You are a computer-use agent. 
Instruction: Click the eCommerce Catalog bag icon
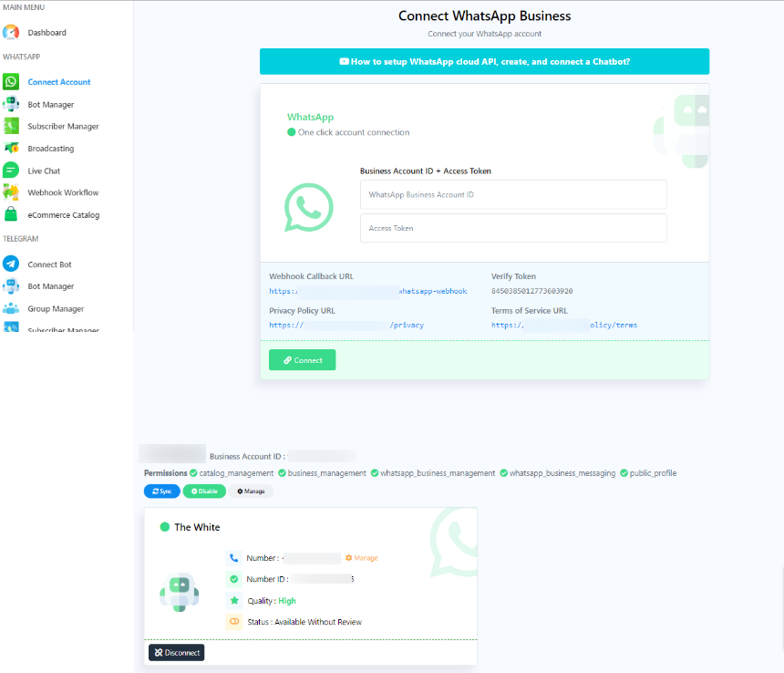pos(11,215)
